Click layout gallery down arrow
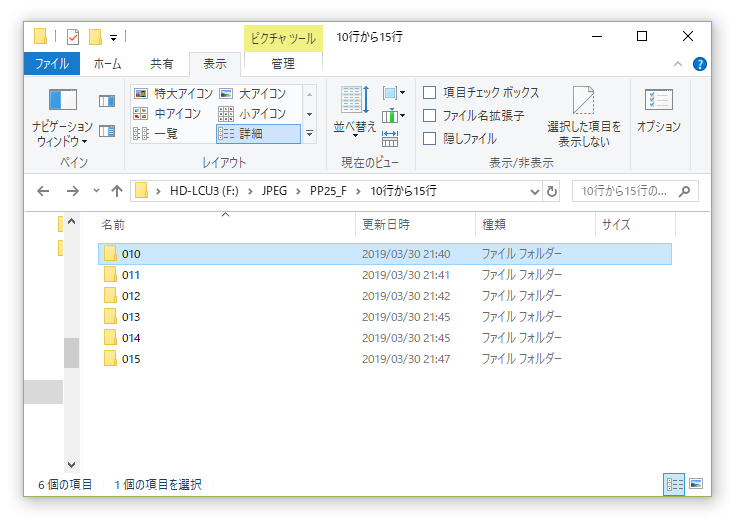Image resolution: width=740 pixels, height=525 pixels. tap(310, 114)
